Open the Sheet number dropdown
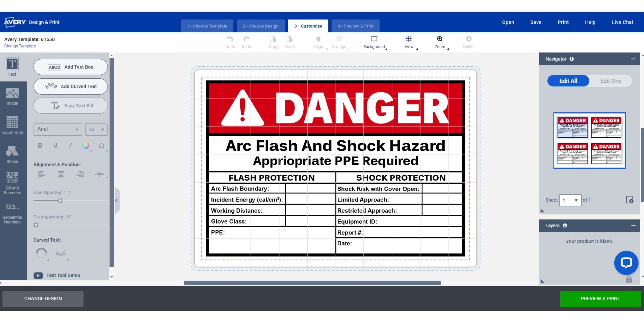This screenshot has height=322, width=644. (x=570, y=200)
